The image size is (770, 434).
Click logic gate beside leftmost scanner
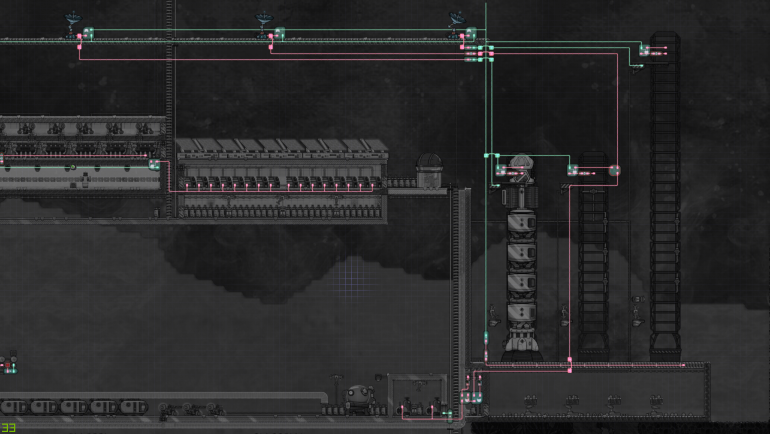(88, 33)
